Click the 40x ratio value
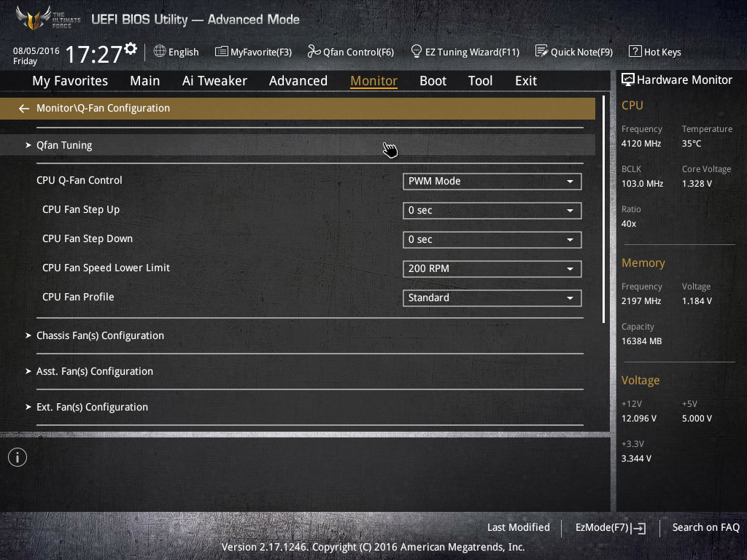 click(x=629, y=224)
